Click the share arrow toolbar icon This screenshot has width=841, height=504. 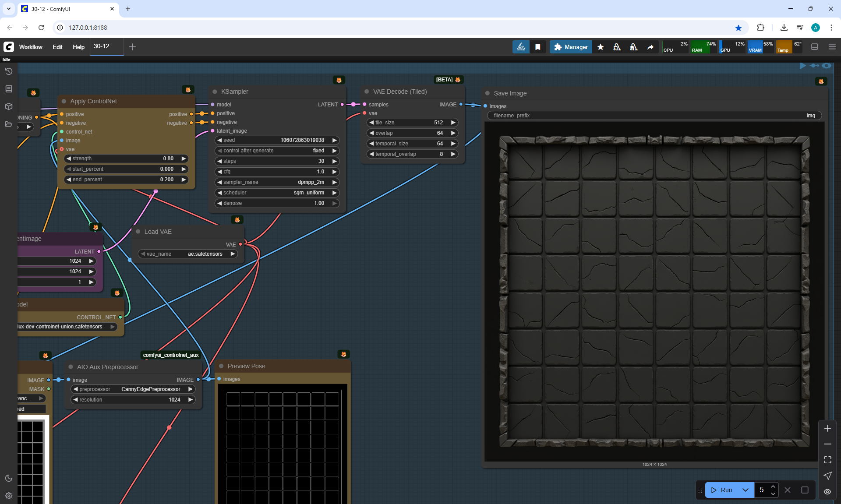650,47
